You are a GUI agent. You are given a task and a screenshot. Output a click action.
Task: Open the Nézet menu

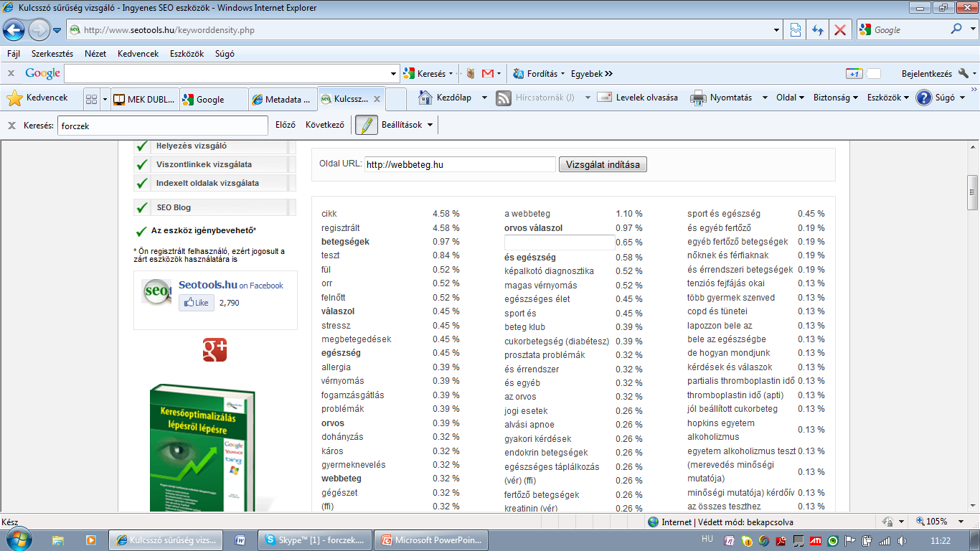click(x=95, y=54)
